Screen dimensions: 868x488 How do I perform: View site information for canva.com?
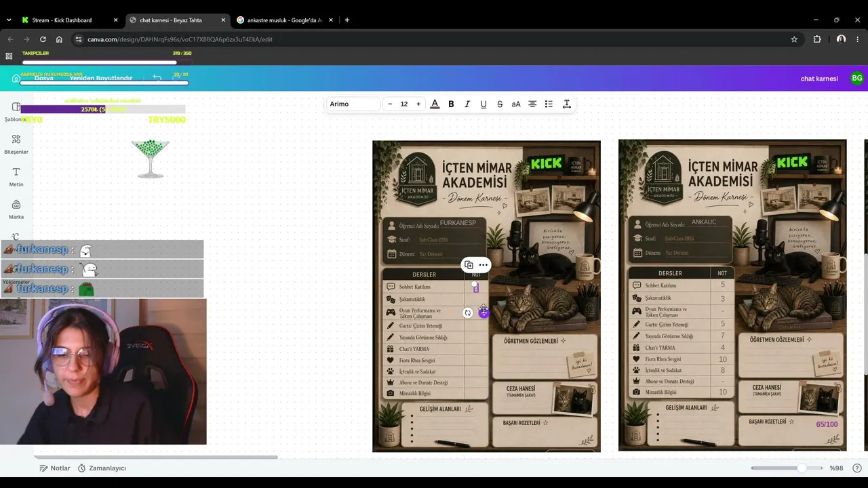pyautogui.click(x=79, y=39)
